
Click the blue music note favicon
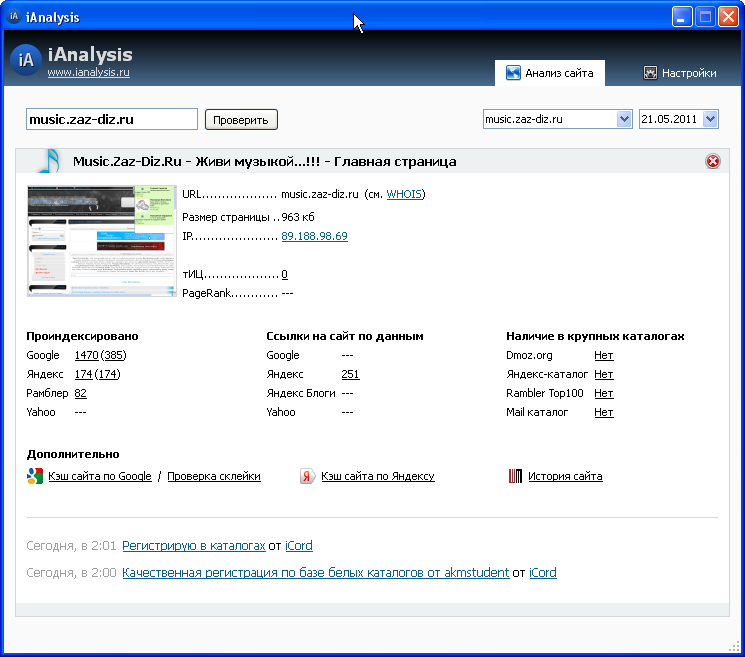click(50, 161)
